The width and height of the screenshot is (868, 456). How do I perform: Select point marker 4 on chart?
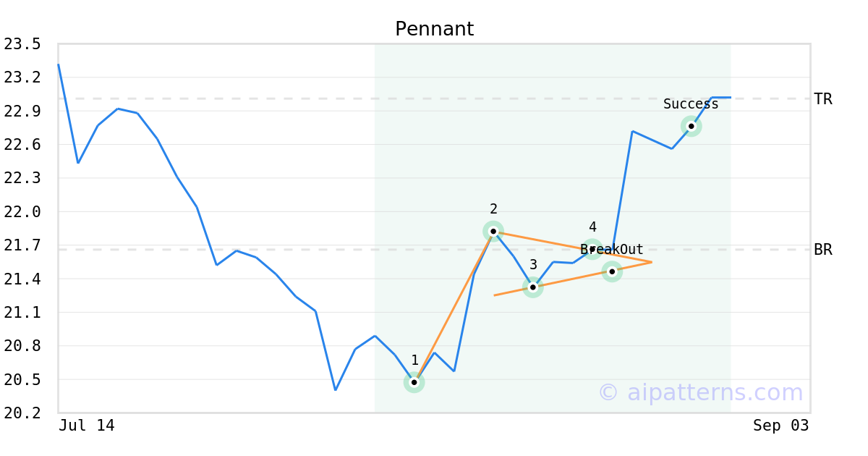(592, 249)
